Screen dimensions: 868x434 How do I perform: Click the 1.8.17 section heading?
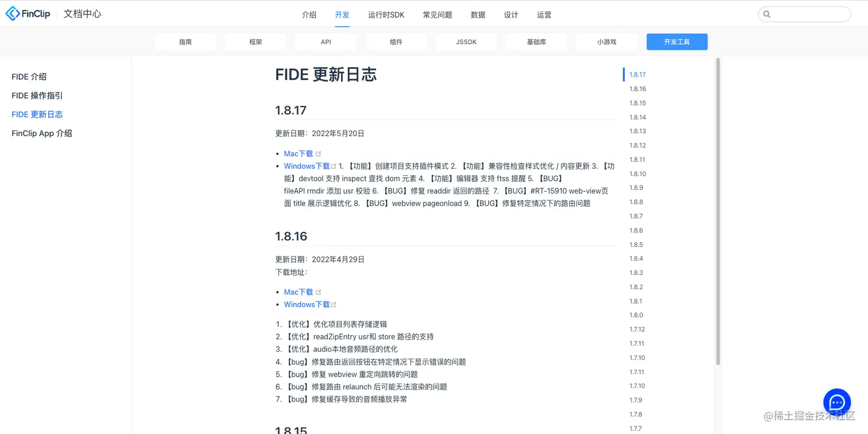click(291, 110)
